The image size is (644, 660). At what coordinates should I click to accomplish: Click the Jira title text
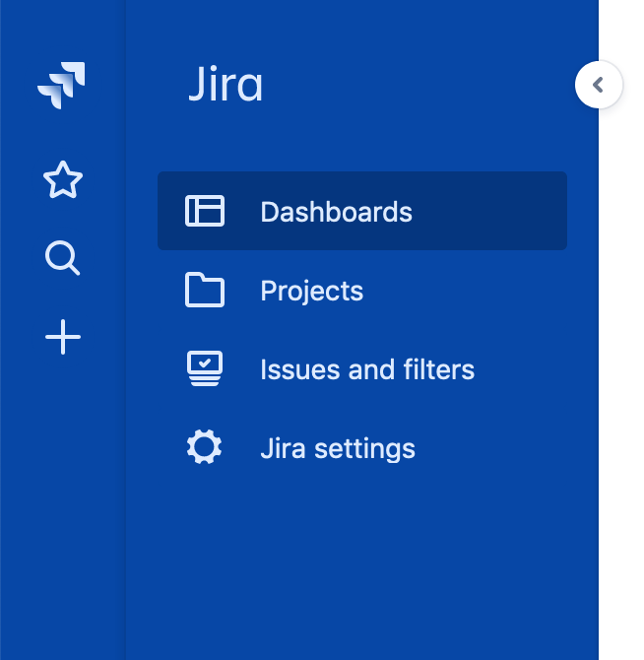(225, 84)
